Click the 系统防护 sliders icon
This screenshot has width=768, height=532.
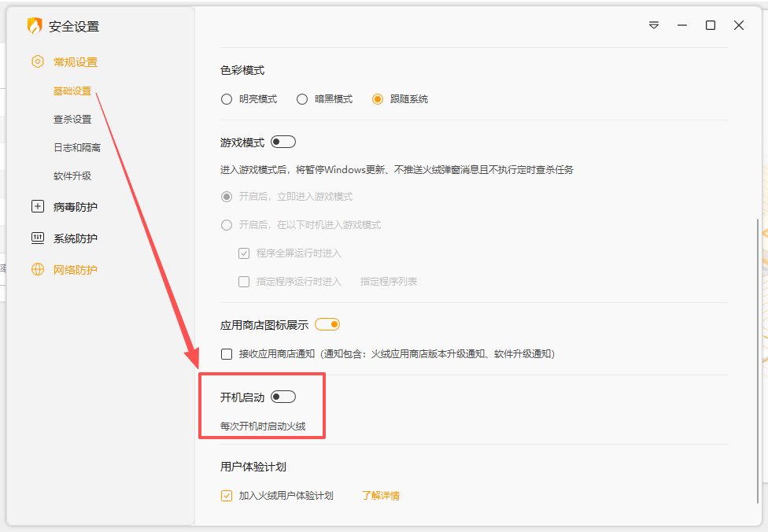tap(37, 238)
